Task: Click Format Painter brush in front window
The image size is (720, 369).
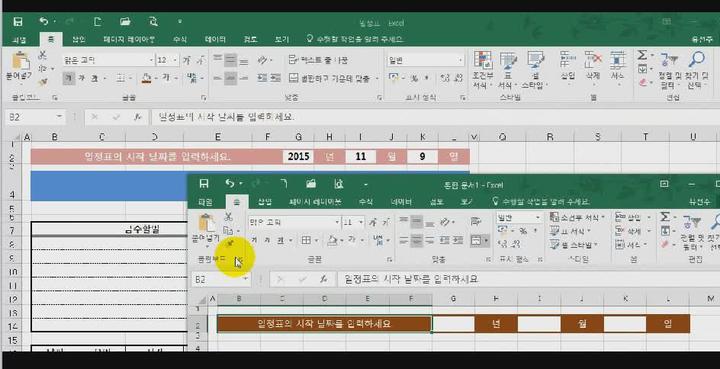Action: [229, 244]
